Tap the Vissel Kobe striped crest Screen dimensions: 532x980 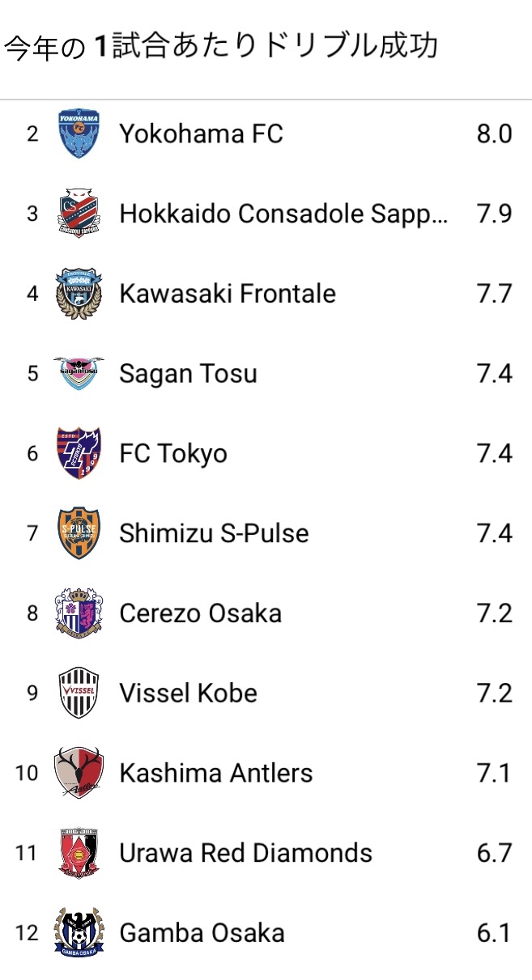coord(79,694)
